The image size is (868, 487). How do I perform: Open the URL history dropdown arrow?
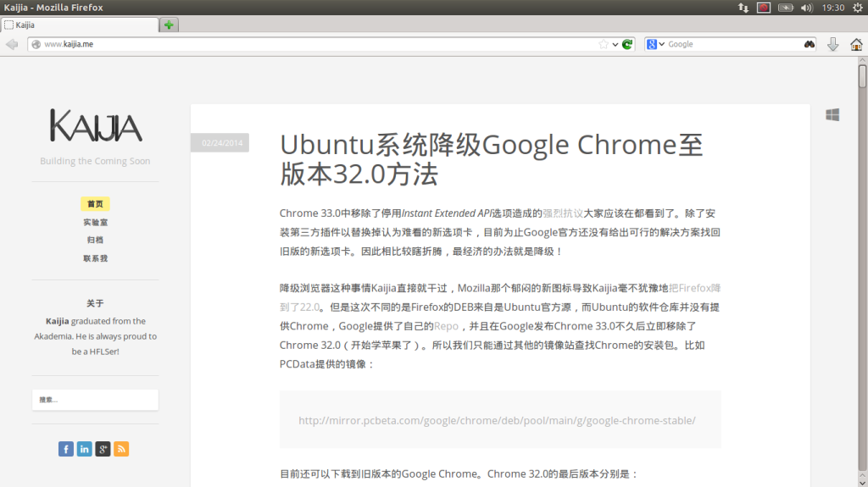615,44
